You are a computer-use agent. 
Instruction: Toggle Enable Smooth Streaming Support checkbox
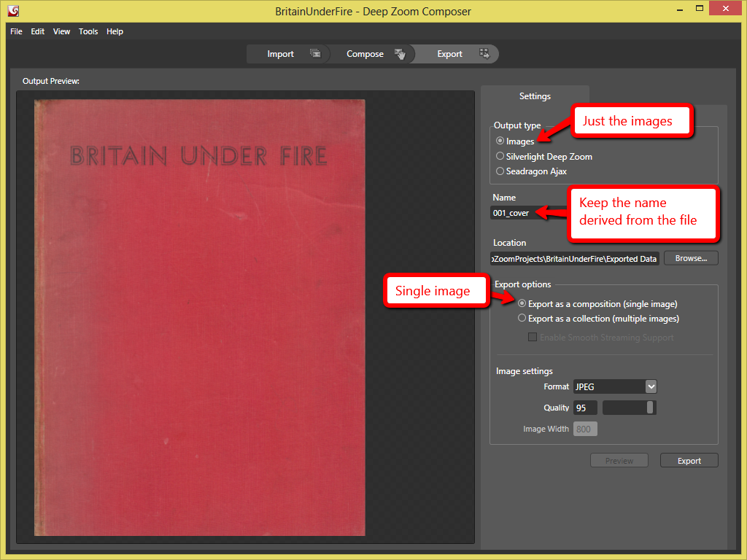tap(533, 337)
